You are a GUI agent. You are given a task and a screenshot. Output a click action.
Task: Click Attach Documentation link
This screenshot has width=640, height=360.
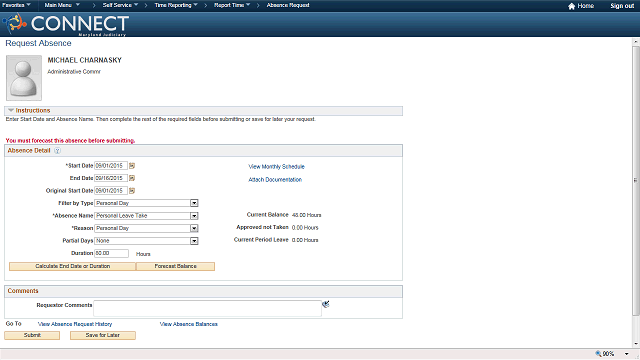pos(275,180)
